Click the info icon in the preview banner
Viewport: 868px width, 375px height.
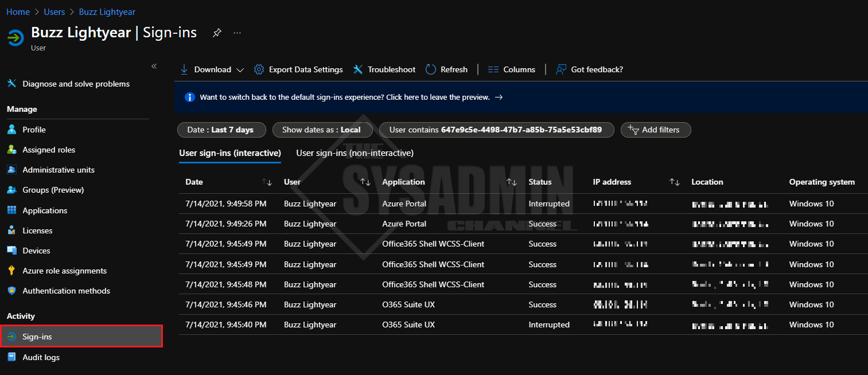point(190,97)
